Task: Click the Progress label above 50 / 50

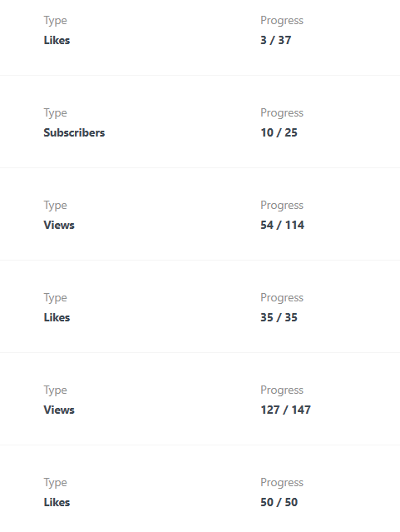Action: pyautogui.click(x=282, y=483)
